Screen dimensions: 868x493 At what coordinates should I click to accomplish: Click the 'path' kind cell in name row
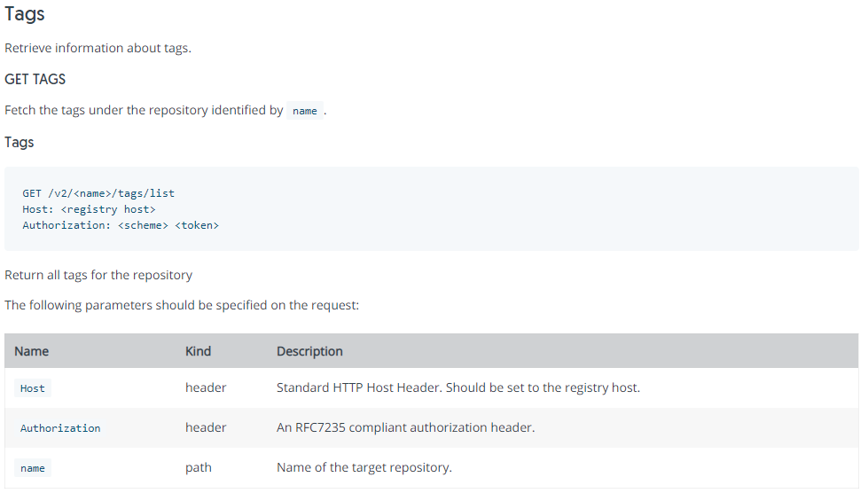click(199, 467)
